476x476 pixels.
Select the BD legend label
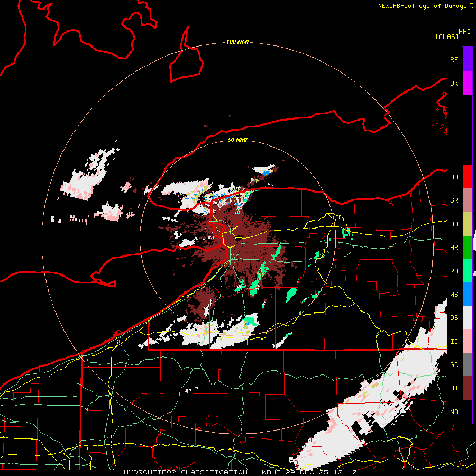[454, 224]
